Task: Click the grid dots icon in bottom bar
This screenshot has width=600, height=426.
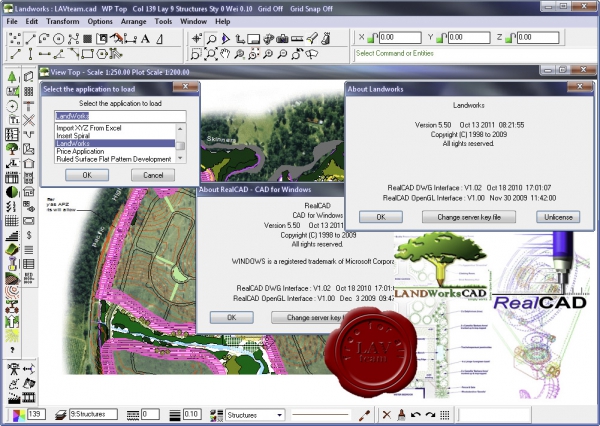Action: click(445, 415)
